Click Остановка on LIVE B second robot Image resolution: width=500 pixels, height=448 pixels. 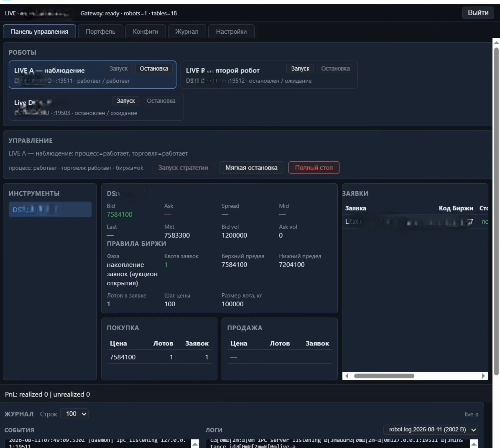(335, 69)
